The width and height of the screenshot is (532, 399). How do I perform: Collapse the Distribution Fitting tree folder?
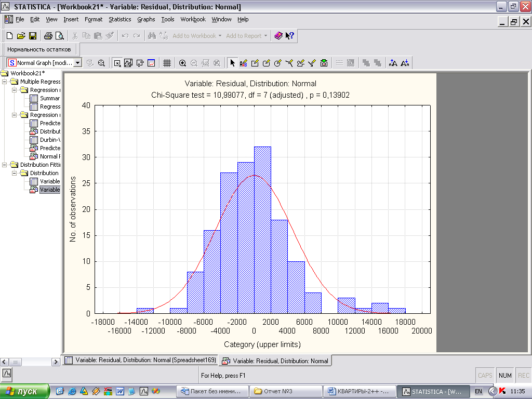pos(5,165)
